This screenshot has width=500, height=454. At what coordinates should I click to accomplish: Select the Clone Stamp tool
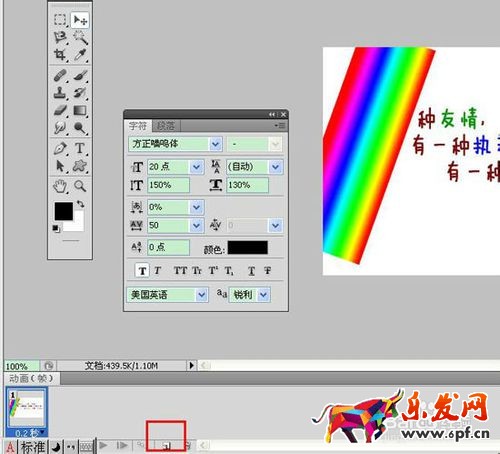(60, 93)
